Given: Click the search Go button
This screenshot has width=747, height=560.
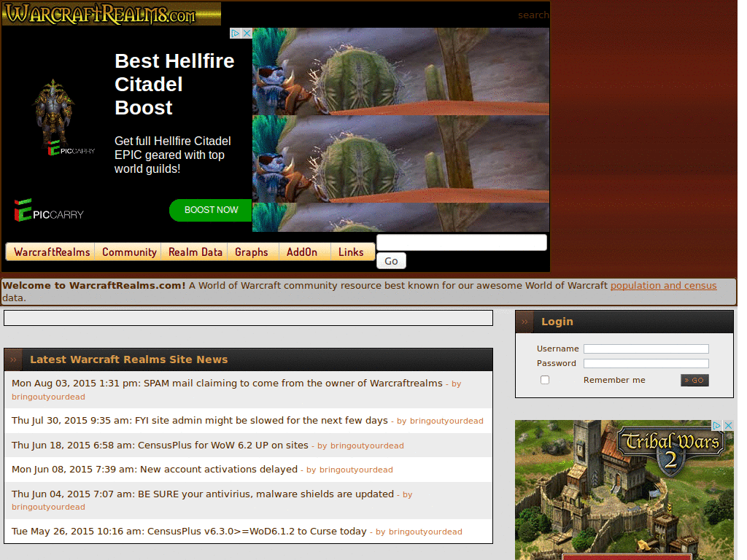Looking at the screenshot, I should 391,261.
